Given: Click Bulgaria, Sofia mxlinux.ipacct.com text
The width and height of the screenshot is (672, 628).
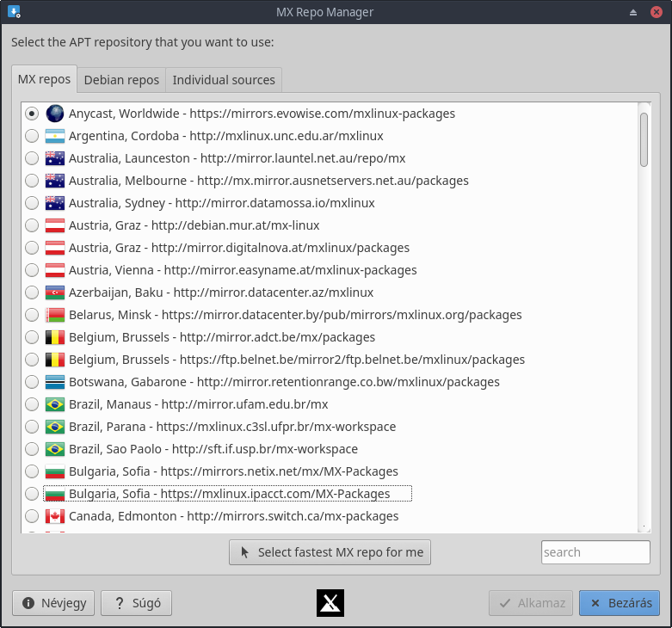Looking at the screenshot, I should [x=229, y=494].
